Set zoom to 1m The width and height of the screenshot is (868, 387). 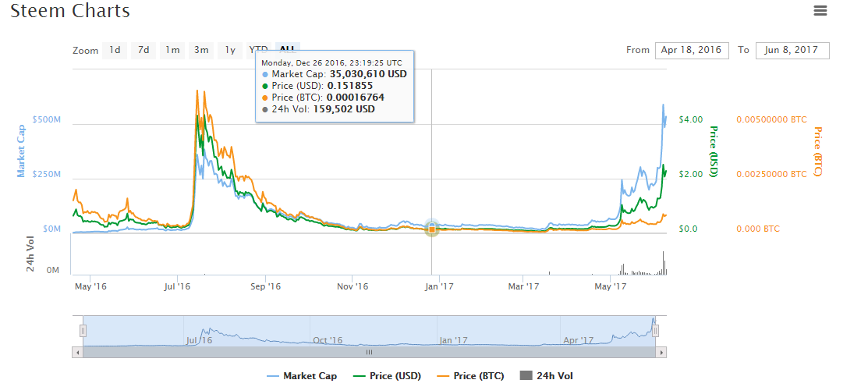pos(172,51)
